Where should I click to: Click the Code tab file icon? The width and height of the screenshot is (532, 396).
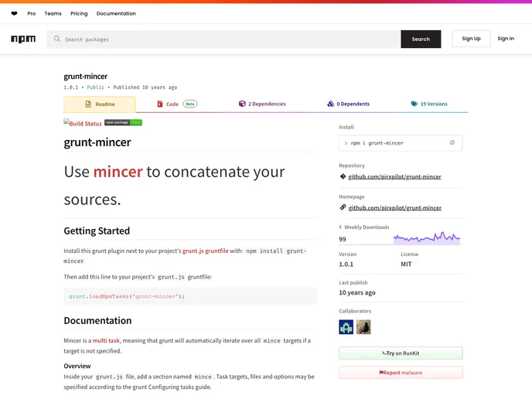160,104
